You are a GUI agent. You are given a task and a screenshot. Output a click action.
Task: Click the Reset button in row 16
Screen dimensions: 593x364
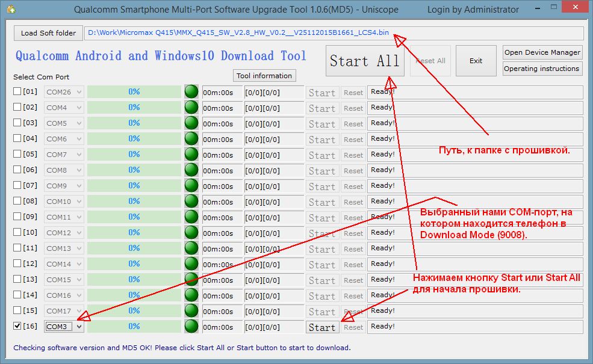pos(353,327)
